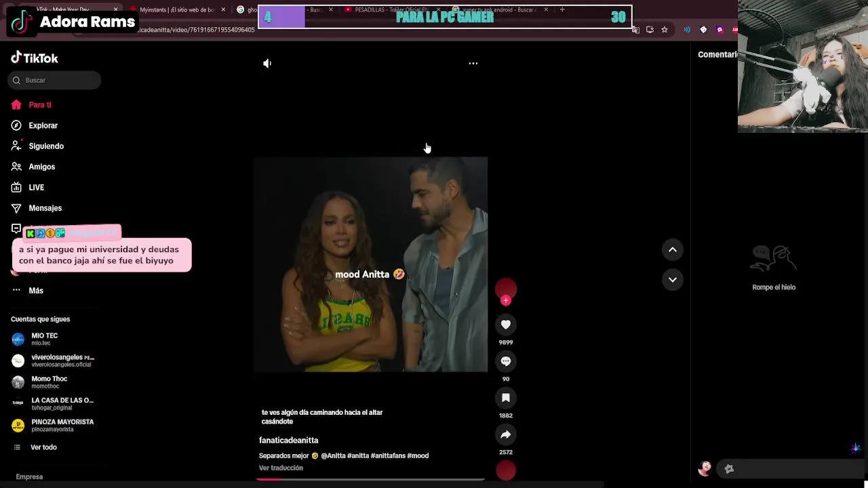Open the creator avatar above the like button
This screenshot has width=868, height=488.
click(x=506, y=289)
